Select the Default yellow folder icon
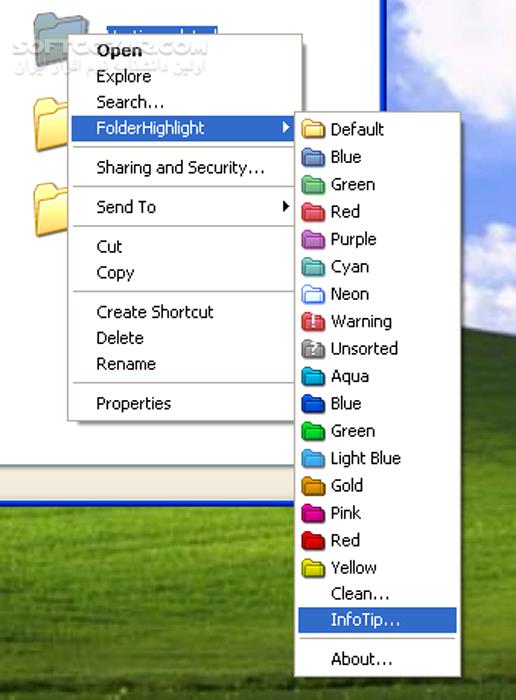 313,129
